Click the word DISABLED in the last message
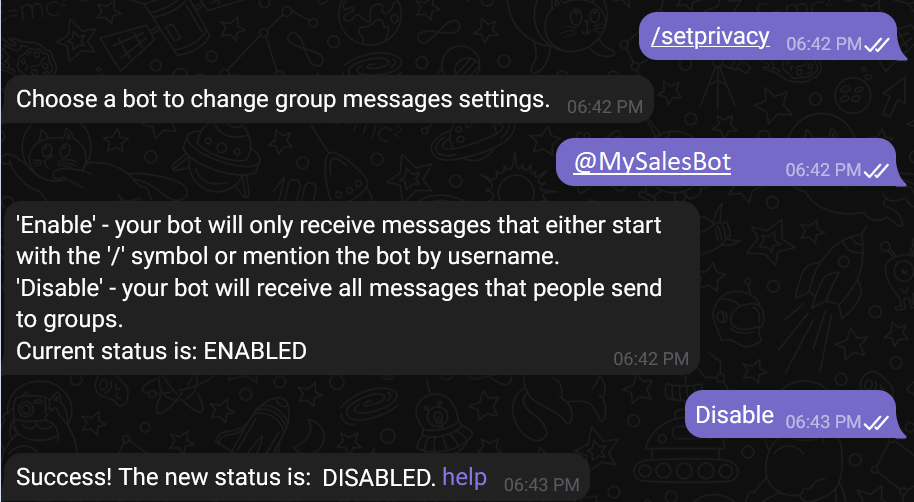 pyautogui.click(x=378, y=477)
